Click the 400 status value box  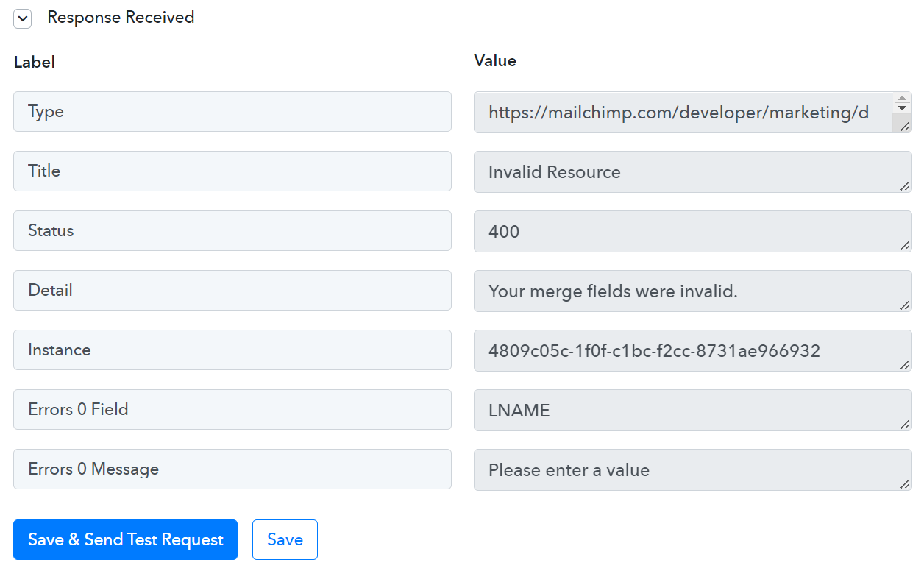point(692,232)
